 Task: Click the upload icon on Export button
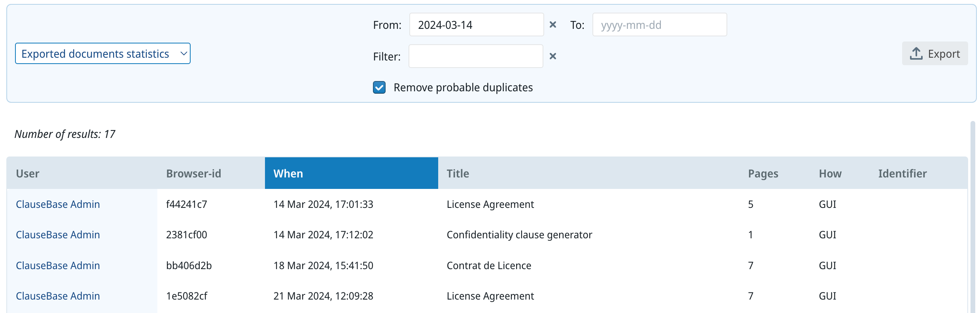916,54
